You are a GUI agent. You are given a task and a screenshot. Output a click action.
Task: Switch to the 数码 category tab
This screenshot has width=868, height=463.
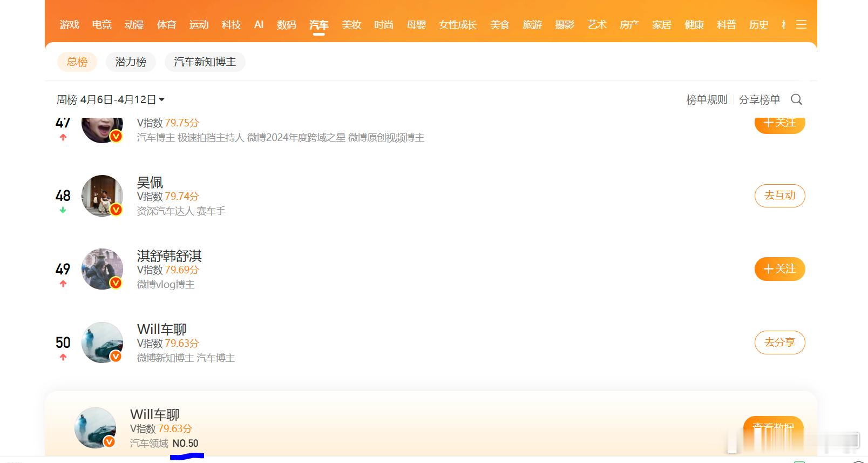[x=287, y=25]
